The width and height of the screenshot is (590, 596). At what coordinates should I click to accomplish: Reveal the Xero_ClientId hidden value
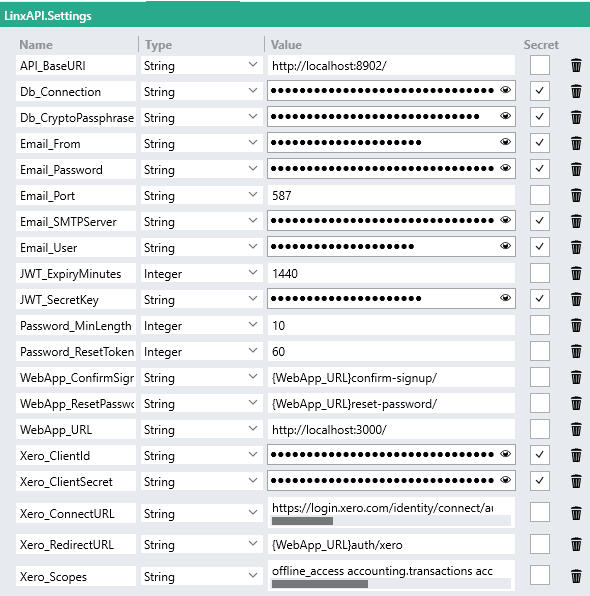pyautogui.click(x=505, y=454)
